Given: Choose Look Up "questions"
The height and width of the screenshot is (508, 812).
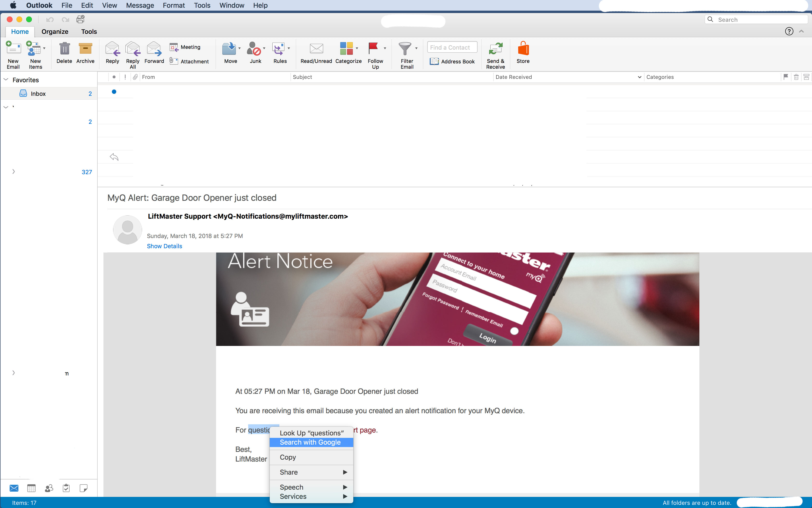Looking at the screenshot, I should (311, 433).
